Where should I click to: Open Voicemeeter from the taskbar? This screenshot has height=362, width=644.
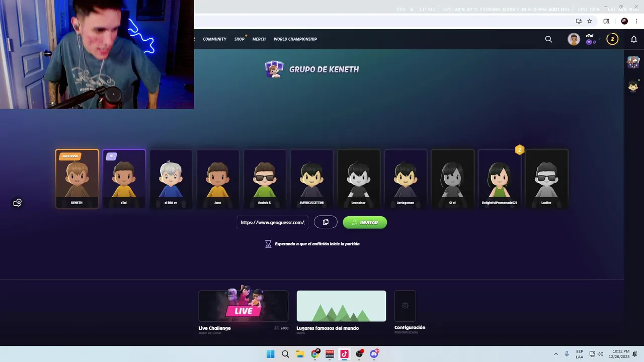(x=330, y=354)
